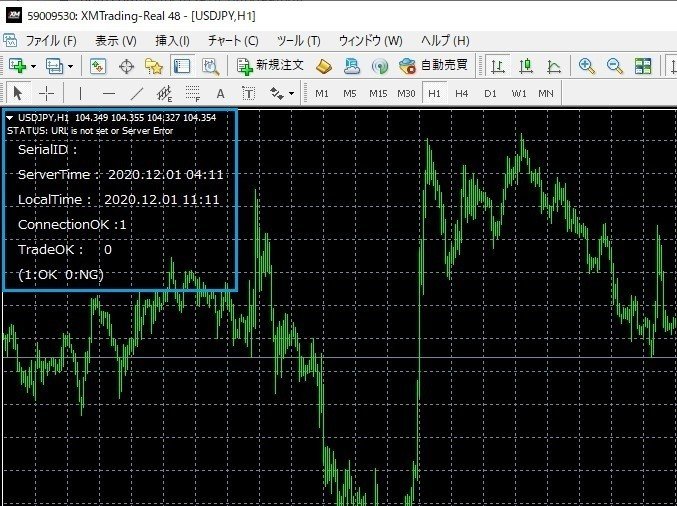The height and width of the screenshot is (506, 677).
Task: Open the チャート (C) menu
Action: coord(233,41)
